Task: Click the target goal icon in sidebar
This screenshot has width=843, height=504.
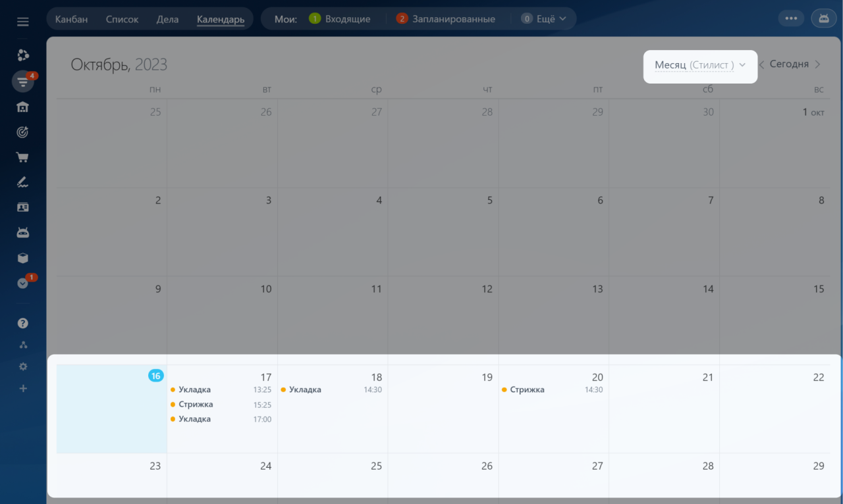Action: [23, 132]
